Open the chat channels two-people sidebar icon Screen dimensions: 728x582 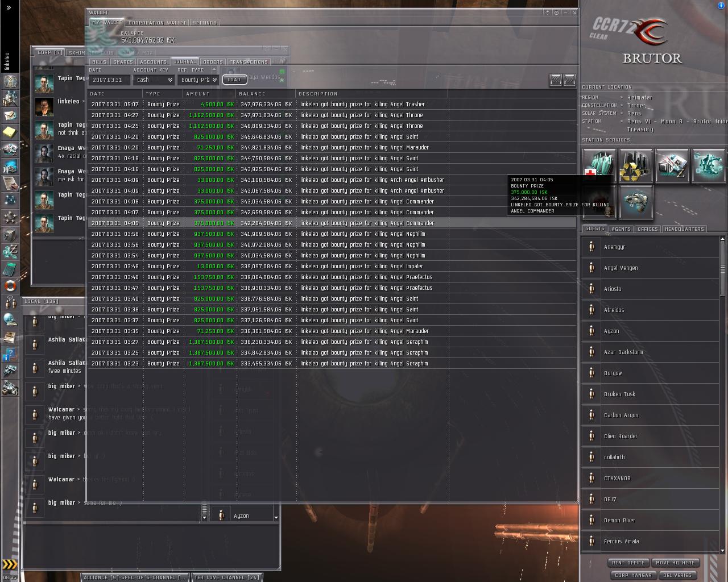click(x=10, y=302)
